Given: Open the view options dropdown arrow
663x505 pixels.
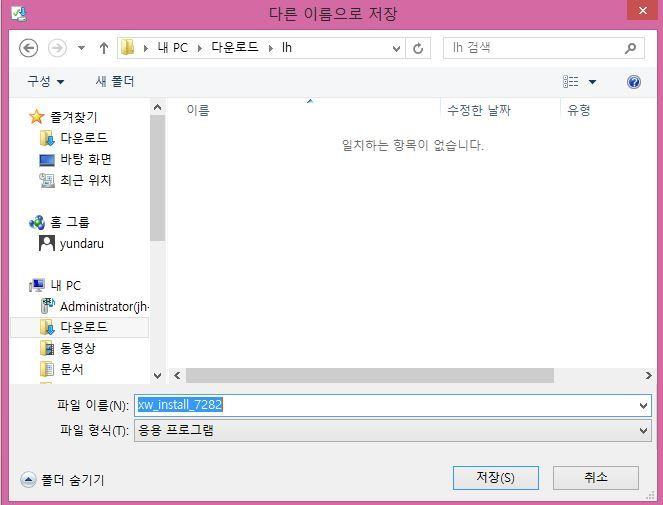Looking at the screenshot, I should point(592,82).
